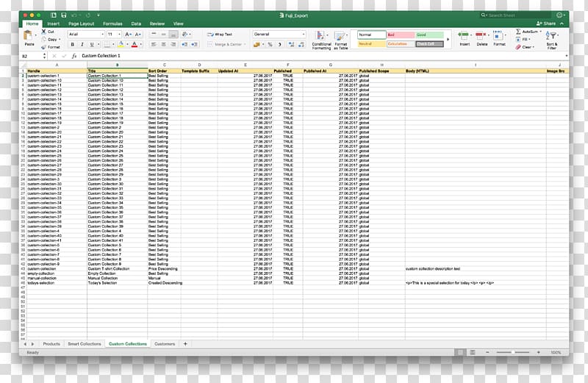
Task: Click the AutoSum sigma icon
Action: 518,32
